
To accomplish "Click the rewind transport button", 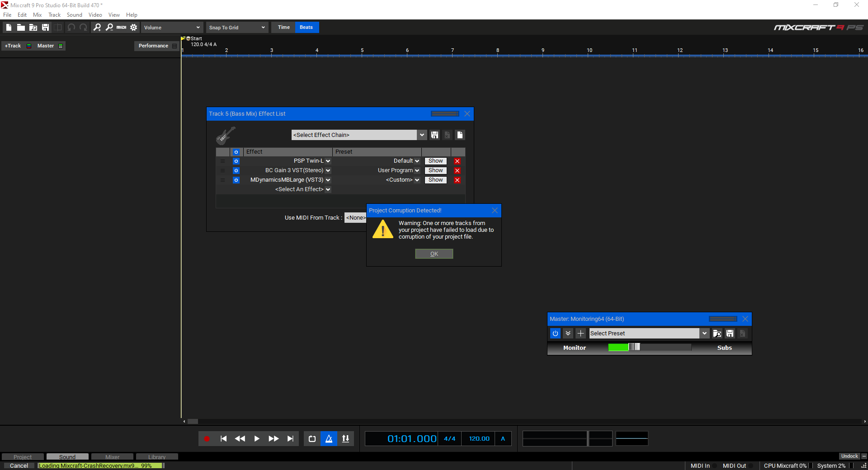I will [240, 439].
